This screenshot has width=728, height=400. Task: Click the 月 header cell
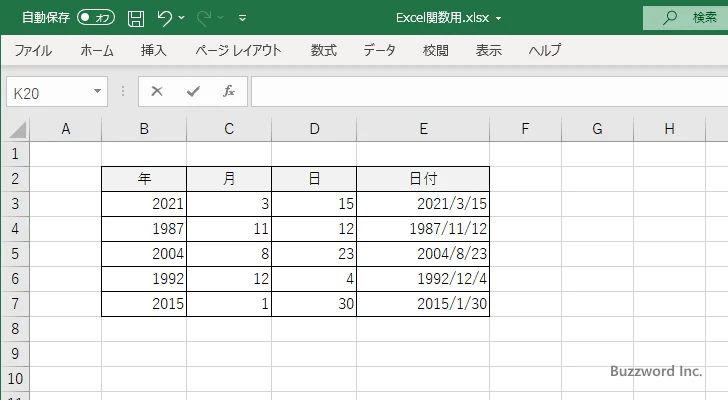[x=229, y=179]
